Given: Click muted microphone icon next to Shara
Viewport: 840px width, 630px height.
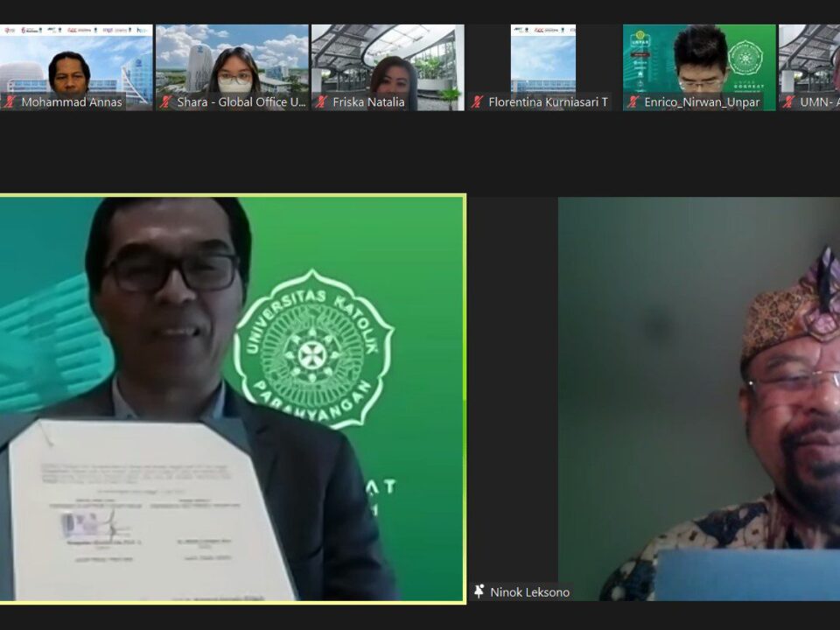Looking at the screenshot, I should (x=166, y=102).
